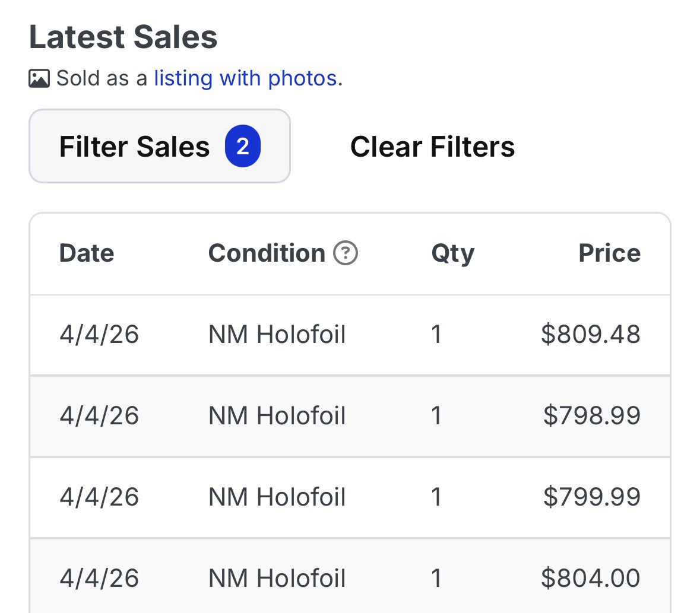This screenshot has width=700, height=613.
Task: Click the Qty column header
Action: [x=452, y=253]
